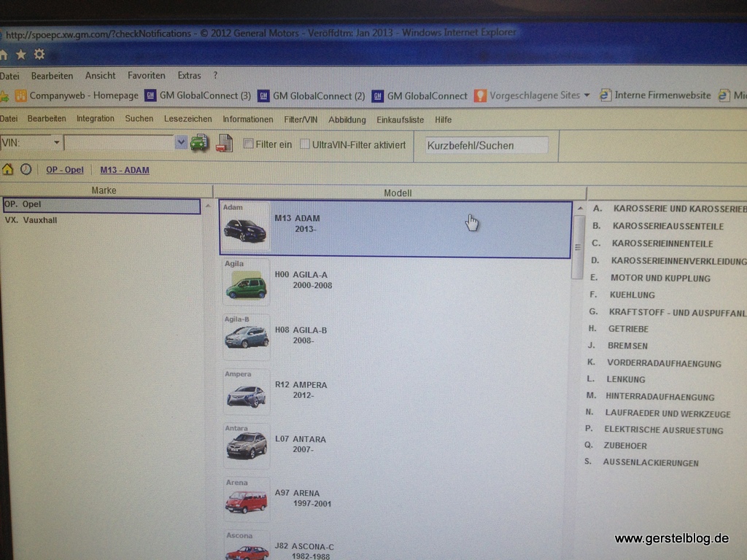Open the Abbildung menu
The image size is (747, 560).
click(x=347, y=120)
